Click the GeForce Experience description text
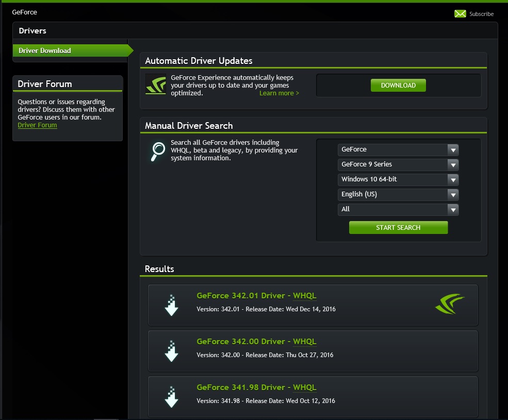 [232, 85]
